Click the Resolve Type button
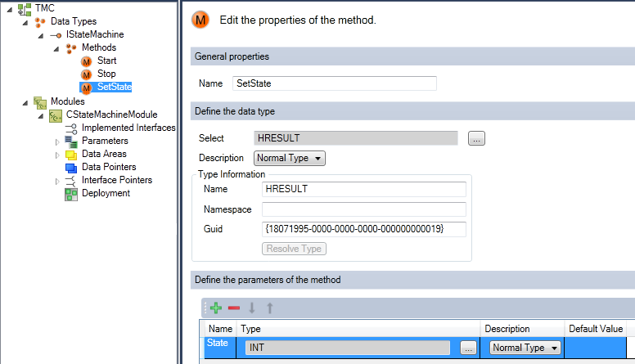This screenshot has width=635, height=364. pyautogui.click(x=294, y=249)
